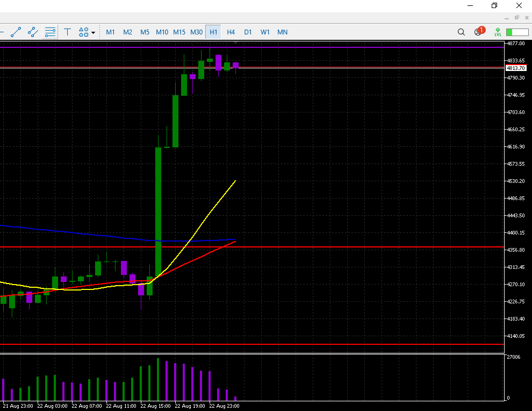
Task: Restore the inner chart window
Action: click(517, 17)
